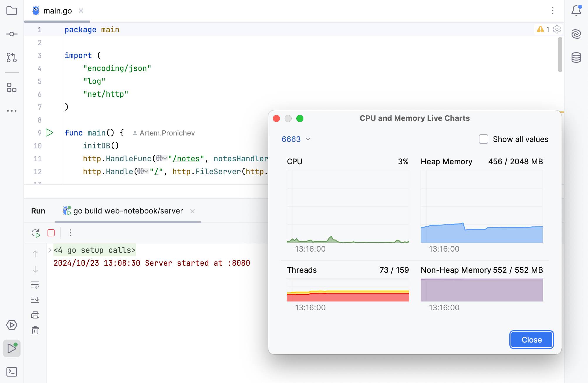Open the Commit tool window
The image size is (588, 383).
click(12, 34)
